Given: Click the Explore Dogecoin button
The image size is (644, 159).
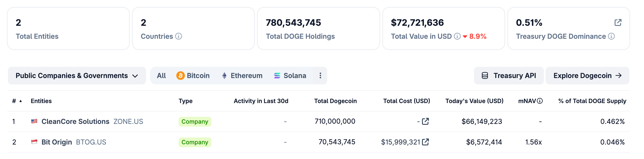Looking at the screenshot, I should coord(587,76).
